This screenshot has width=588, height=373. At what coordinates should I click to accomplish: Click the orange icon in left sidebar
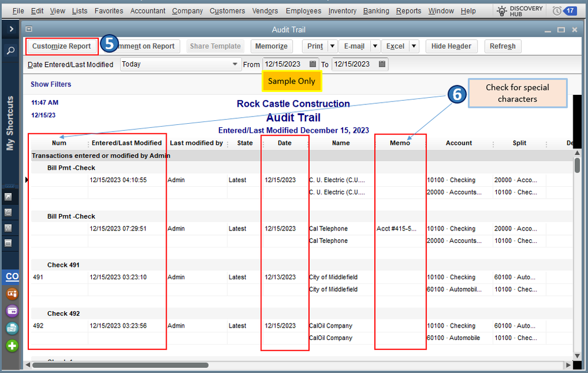(12, 293)
